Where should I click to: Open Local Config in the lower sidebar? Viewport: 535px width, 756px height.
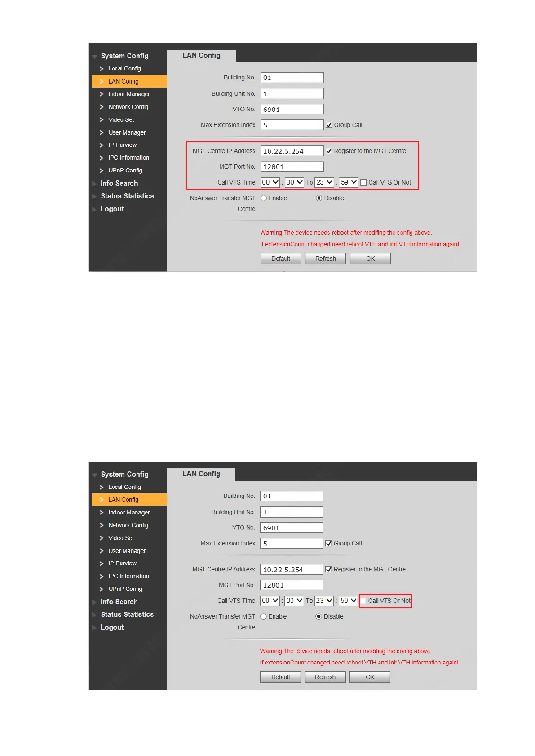pyautogui.click(x=124, y=487)
